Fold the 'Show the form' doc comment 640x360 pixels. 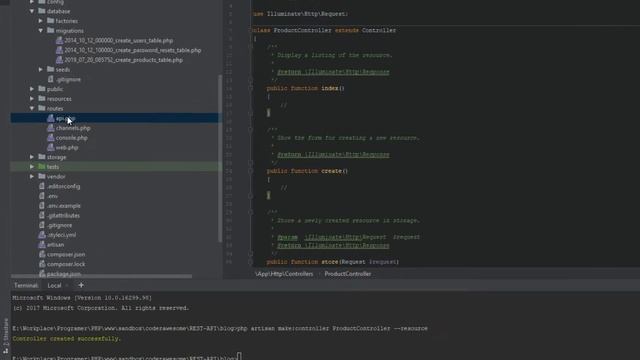click(x=250, y=129)
